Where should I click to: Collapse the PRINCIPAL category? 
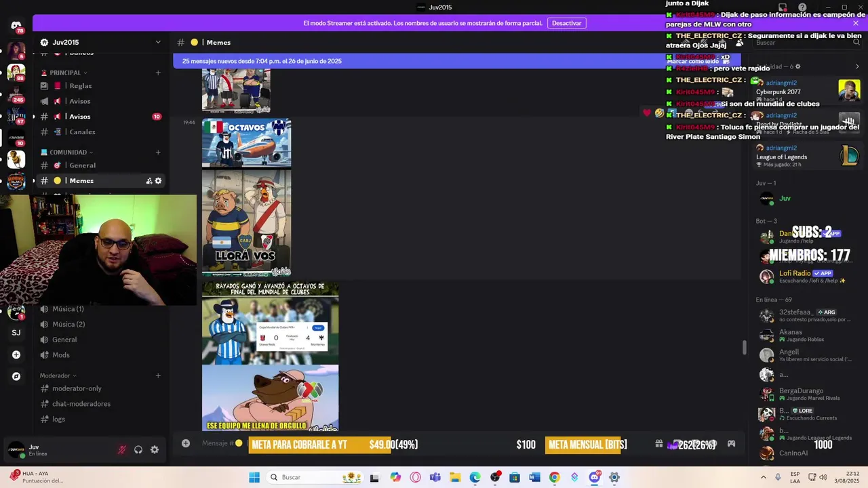coord(65,73)
